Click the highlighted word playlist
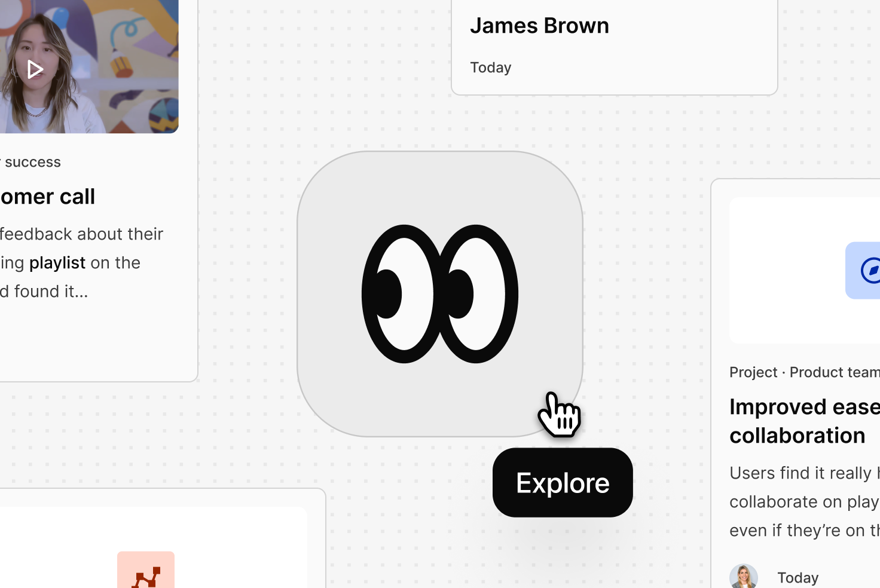 (x=57, y=263)
